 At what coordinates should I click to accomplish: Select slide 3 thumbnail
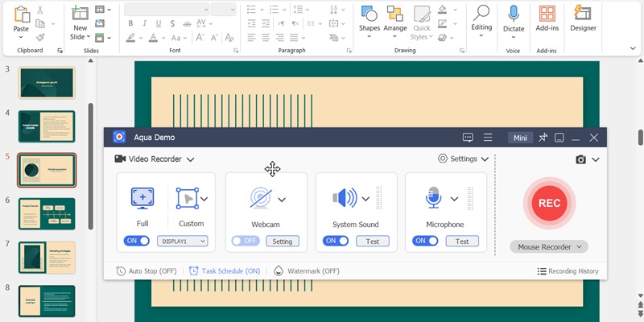[47, 83]
